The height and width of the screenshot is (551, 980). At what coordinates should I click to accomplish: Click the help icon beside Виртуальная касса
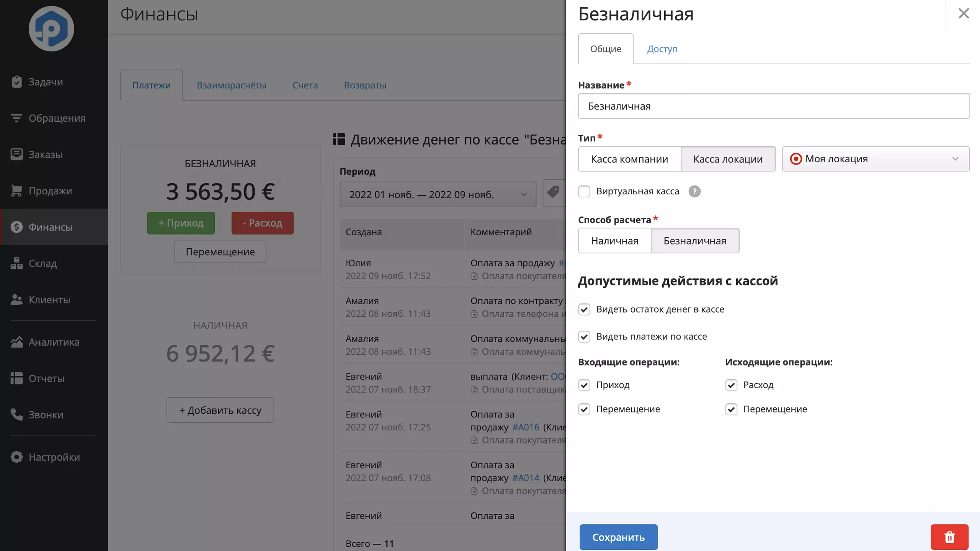point(694,191)
